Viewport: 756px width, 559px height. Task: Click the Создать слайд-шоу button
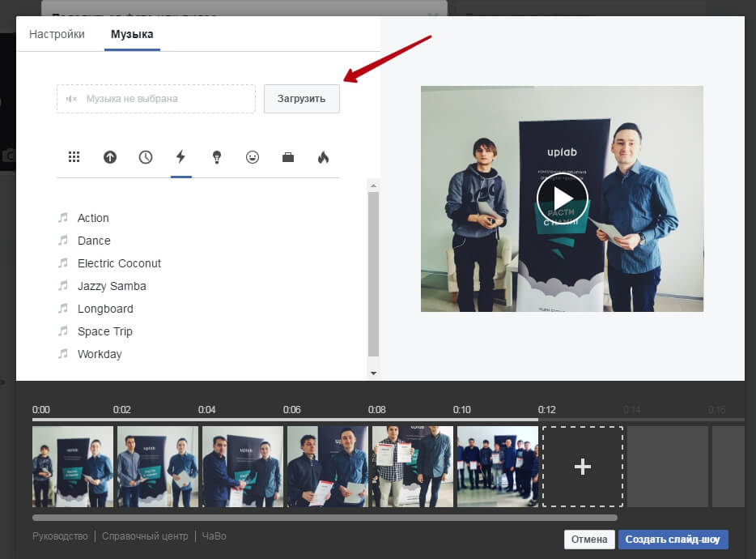[x=673, y=540]
